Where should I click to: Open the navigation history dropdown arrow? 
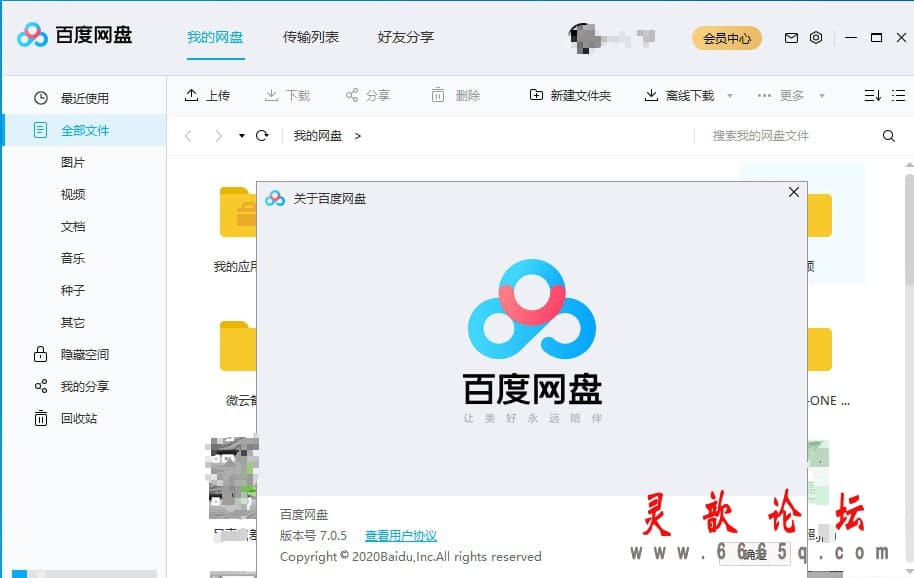pyautogui.click(x=242, y=136)
